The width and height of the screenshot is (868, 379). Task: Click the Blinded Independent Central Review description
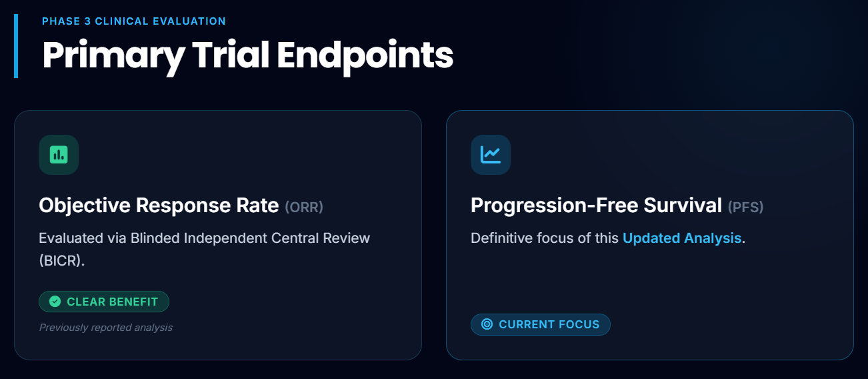click(204, 238)
